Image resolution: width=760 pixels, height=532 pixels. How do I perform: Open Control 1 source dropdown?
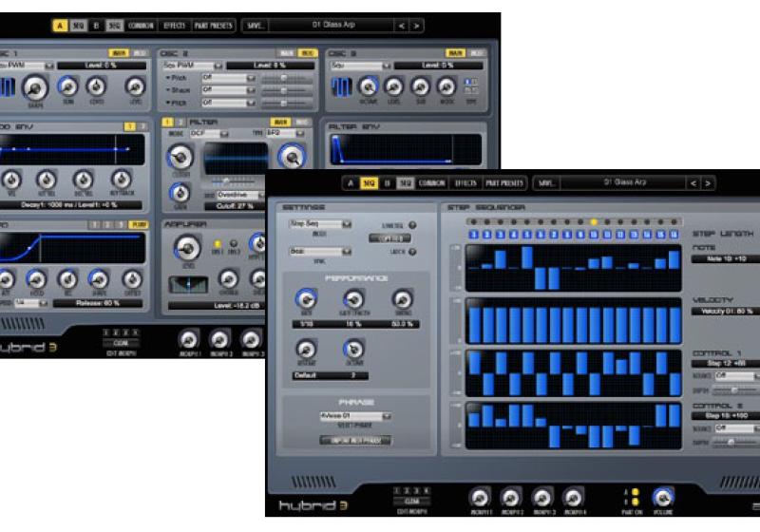pyautogui.click(x=737, y=375)
